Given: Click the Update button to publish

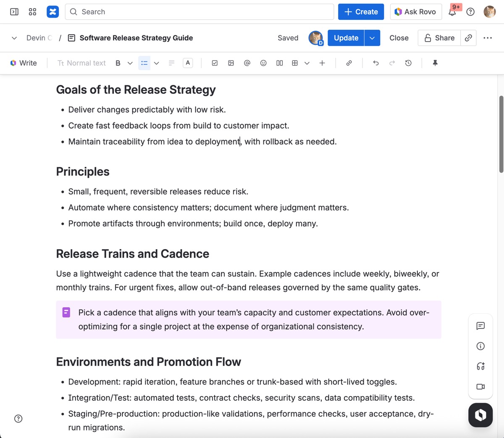Looking at the screenshot, I should (x=346, y=38).
